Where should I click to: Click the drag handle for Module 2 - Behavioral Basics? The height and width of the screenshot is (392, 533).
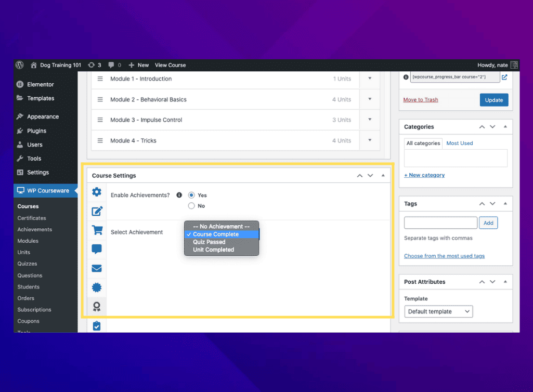(100, 99)
